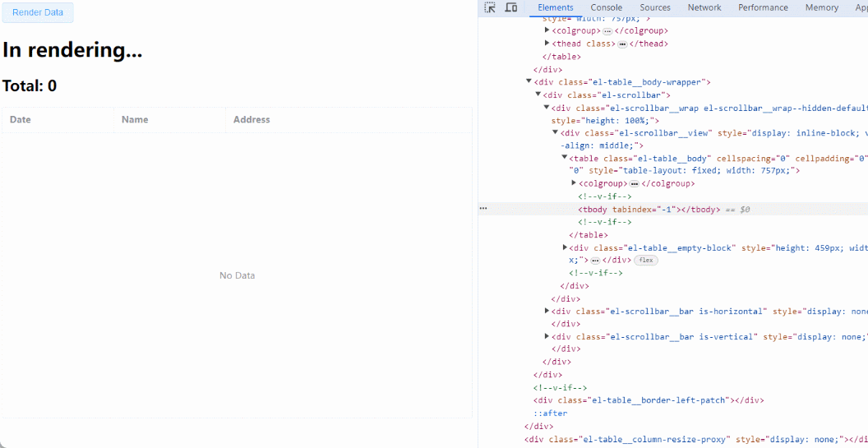Expand the el-table__empty-block div
This screenshot has width=868, height=448.
(565, 247)
